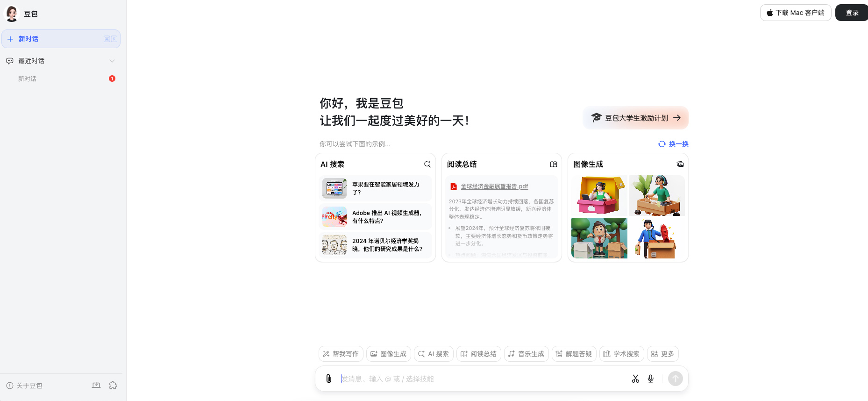
Task: Open 豆包大学生激励计划 banner
Action: (x=636, y=118)
